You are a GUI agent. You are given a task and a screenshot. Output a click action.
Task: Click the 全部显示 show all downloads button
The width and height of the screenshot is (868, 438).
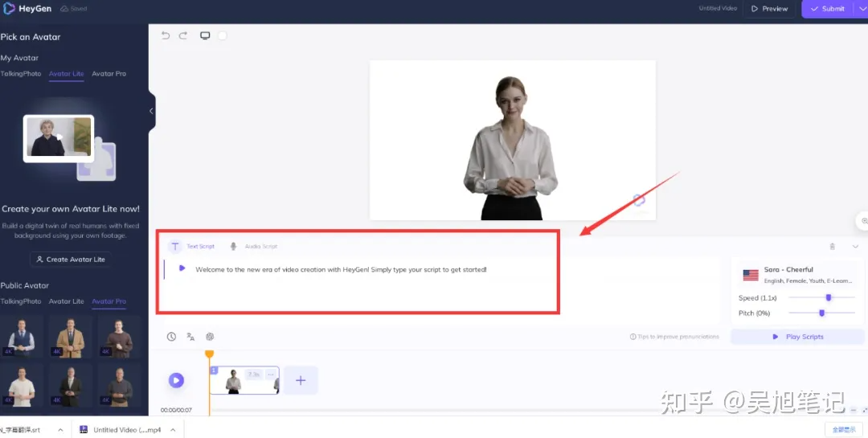click(x=844, y=430)
